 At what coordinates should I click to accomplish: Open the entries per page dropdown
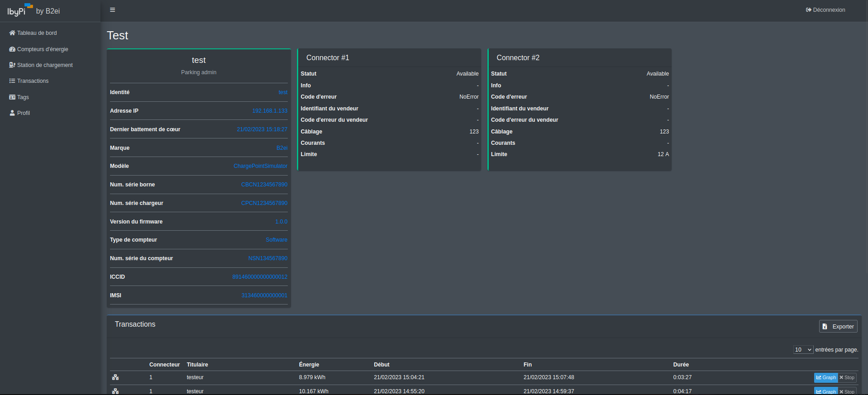[x=803, y=350]
